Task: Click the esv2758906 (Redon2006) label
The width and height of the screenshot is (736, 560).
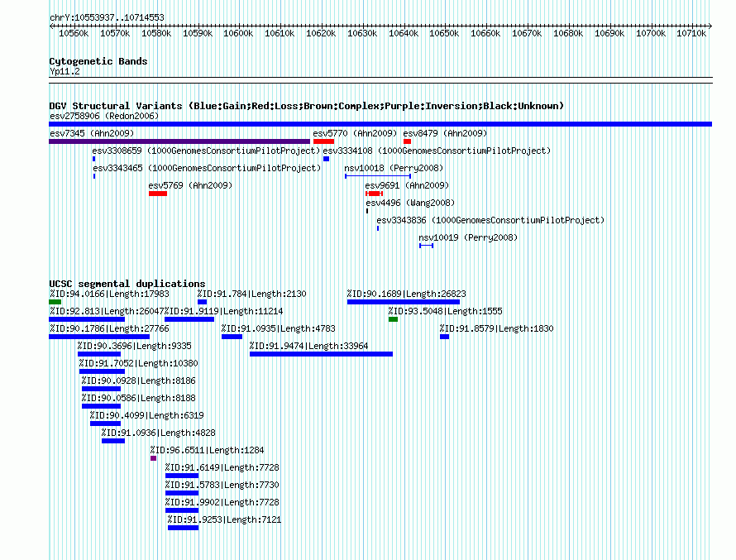Action: [x=104, y=116]
